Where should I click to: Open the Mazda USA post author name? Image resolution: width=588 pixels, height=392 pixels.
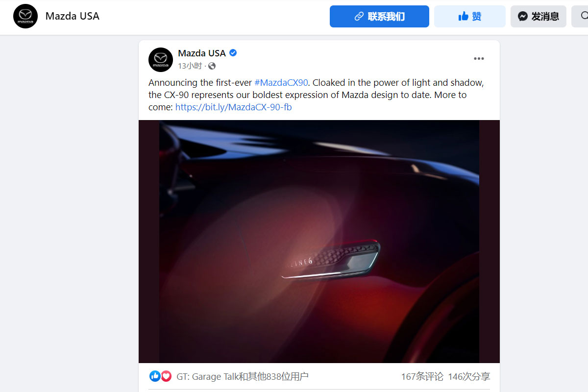[202, 53]
